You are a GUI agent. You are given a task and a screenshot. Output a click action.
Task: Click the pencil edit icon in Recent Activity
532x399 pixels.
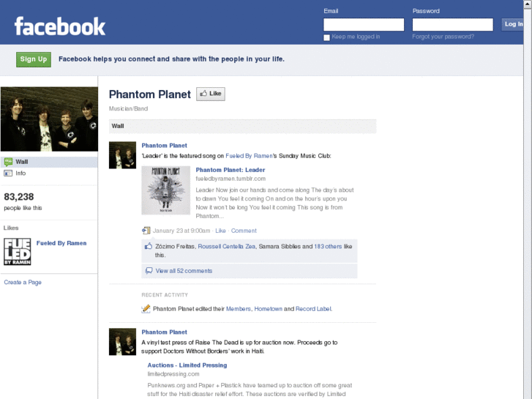146,309
